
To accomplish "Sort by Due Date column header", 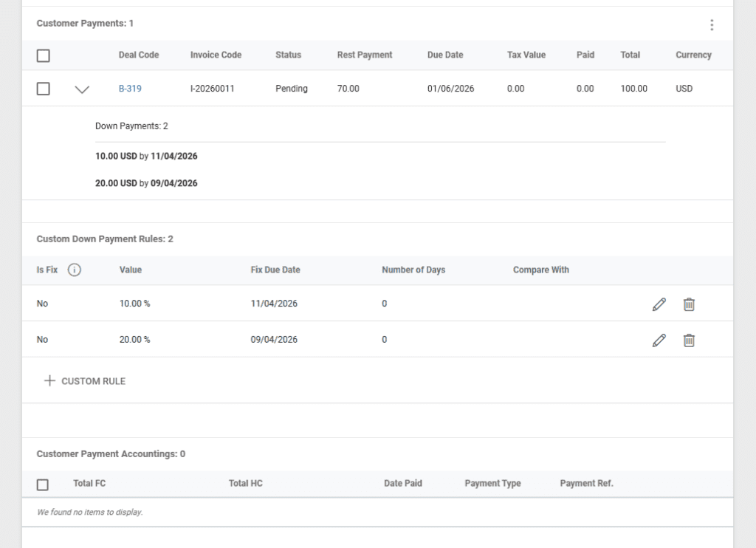I will [445, 55].
